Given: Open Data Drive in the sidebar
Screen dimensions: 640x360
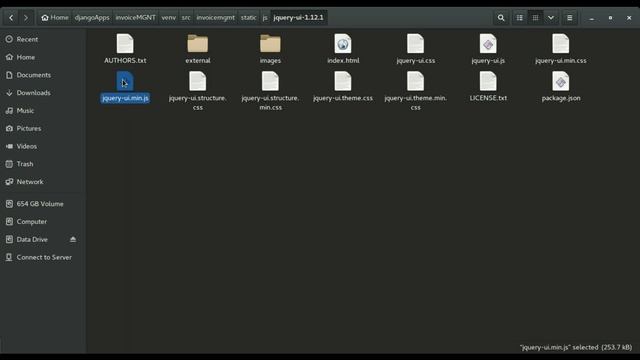Looking at the screenshot, I should (42, 239).
